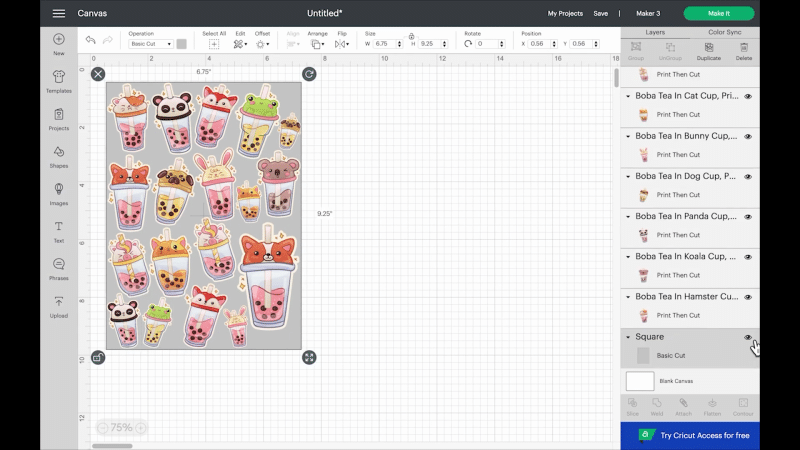Image resolution: width=800 pixels, height=450 pixels.
Task: Open the Upload panel
Action: point(59,307)
